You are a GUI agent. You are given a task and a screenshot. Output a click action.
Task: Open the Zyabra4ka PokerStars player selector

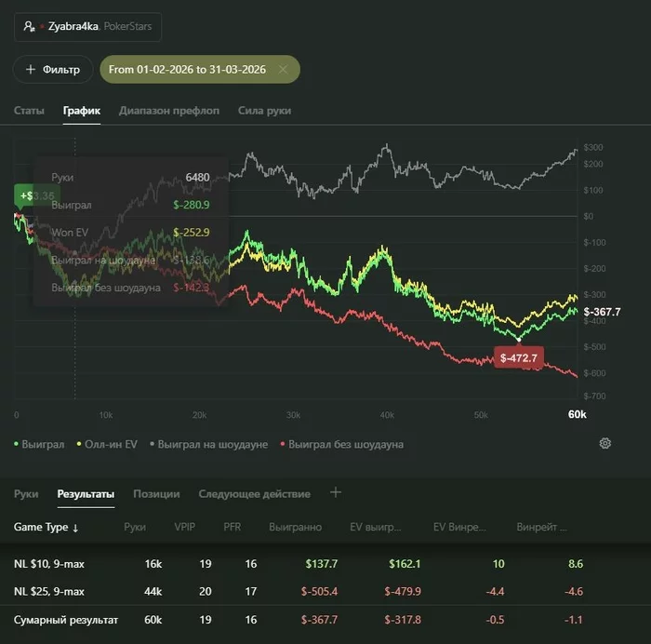[87, 27]
